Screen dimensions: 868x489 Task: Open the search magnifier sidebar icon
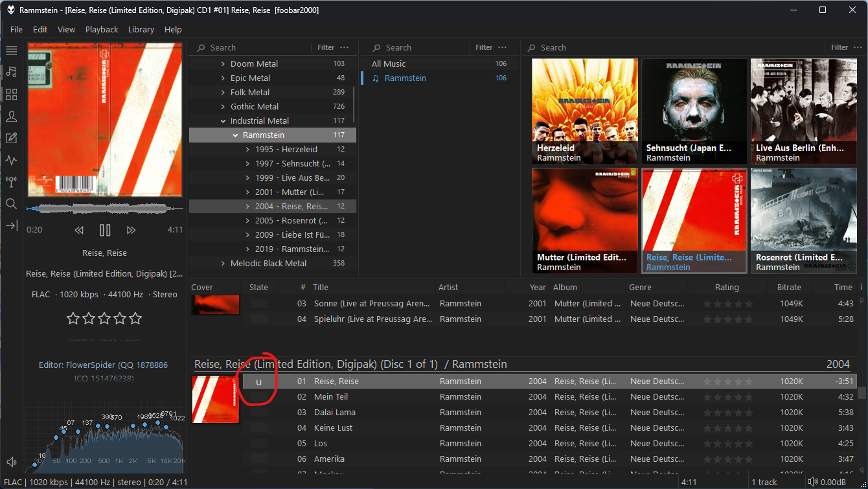(11, 203)
